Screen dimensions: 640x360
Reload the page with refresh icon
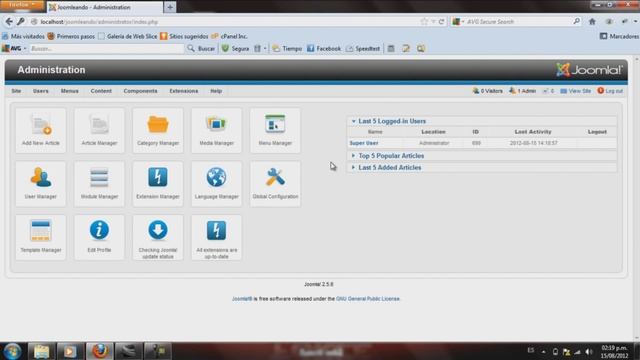tap(441, 22)
